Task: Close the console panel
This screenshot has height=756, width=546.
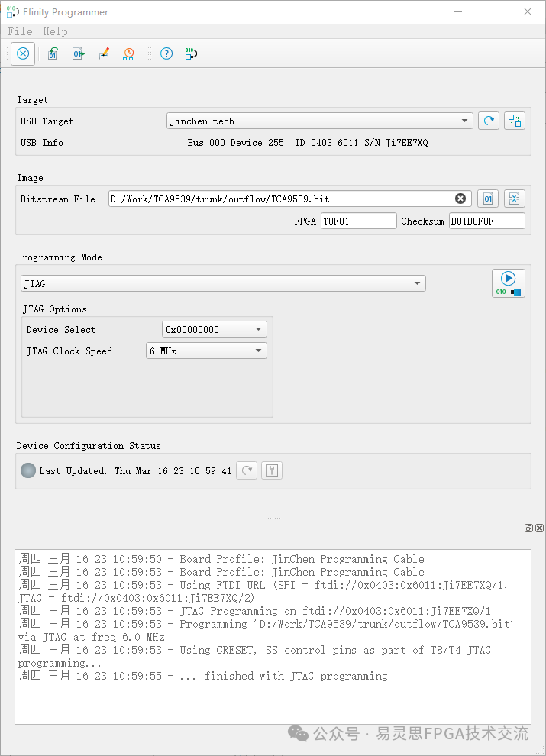Action: click(x=540, y=528)
